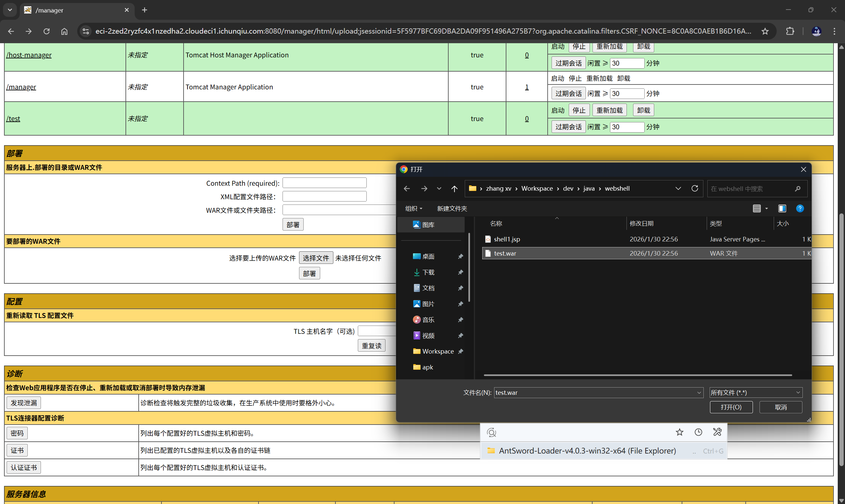The width and height of the screenshot is (845, 504).
Task: Select test.war file in list
Action: click(646, 253)
